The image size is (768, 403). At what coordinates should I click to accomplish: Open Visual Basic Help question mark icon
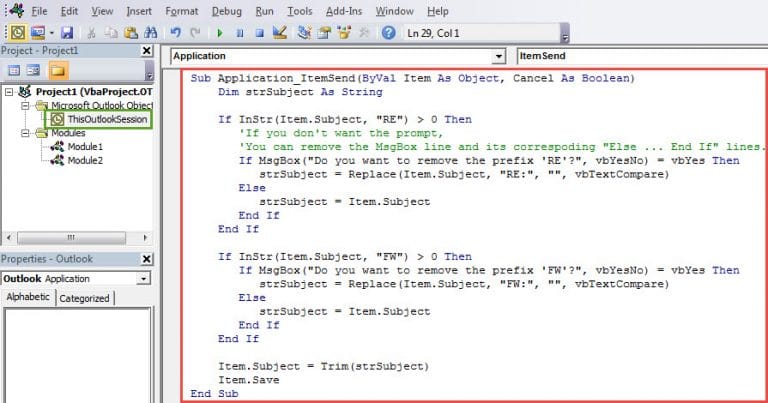(389, 33)
